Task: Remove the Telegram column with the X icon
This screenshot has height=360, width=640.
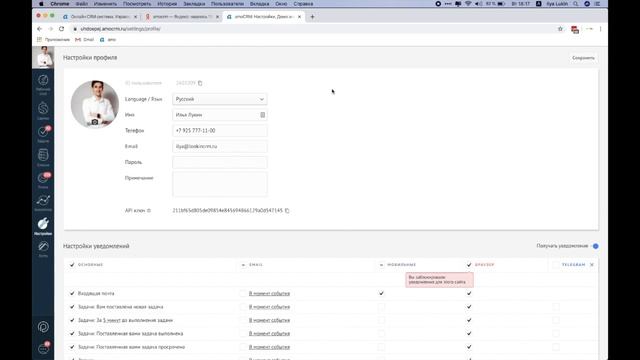Action: coord(592,265)
